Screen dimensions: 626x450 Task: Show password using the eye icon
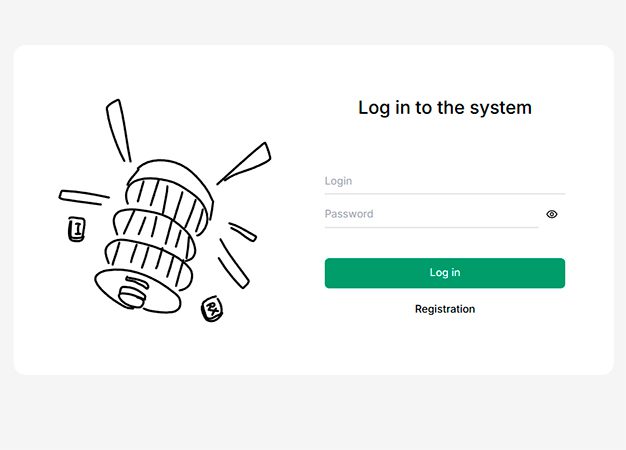(x=552, y=214)
